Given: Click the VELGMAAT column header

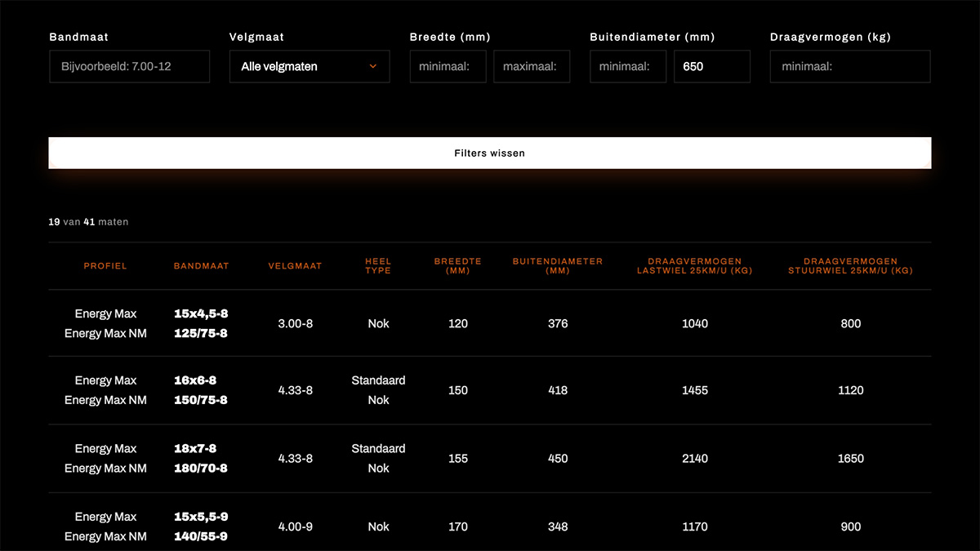Looking at the screenshot, I should (295, 266).
